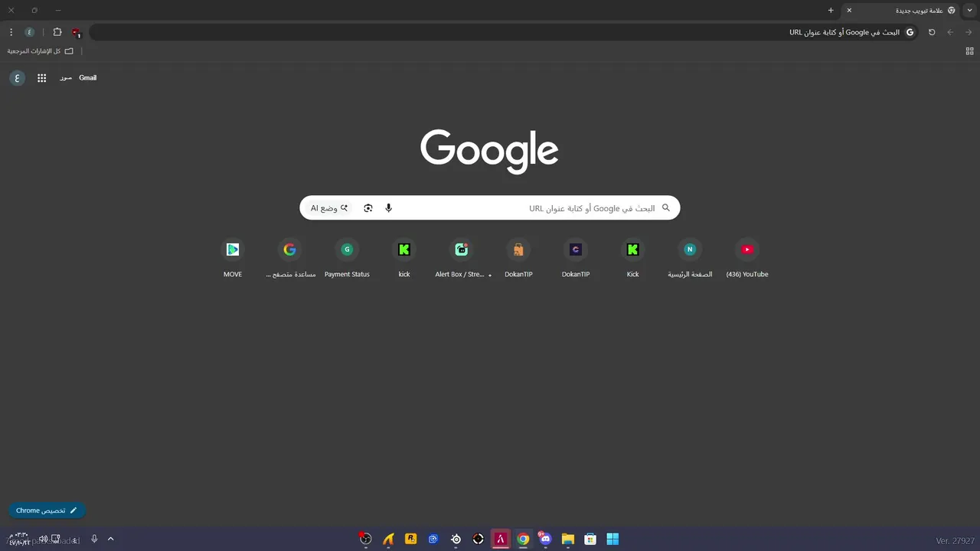Focus the Chrome address bar
The width and height of the screenshot is (980, 551).
click(x=502, y=32)
